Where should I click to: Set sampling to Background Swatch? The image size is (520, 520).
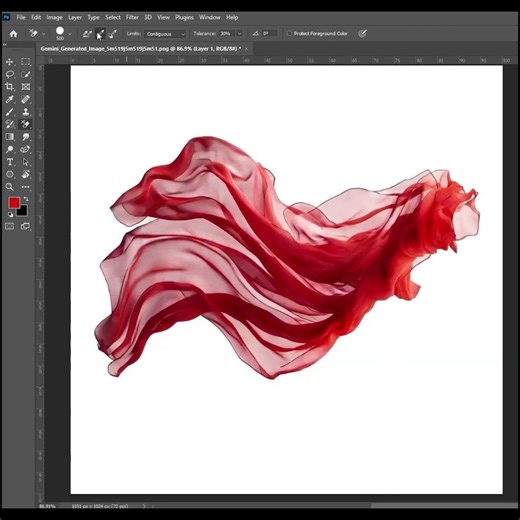tap(113, 34)
